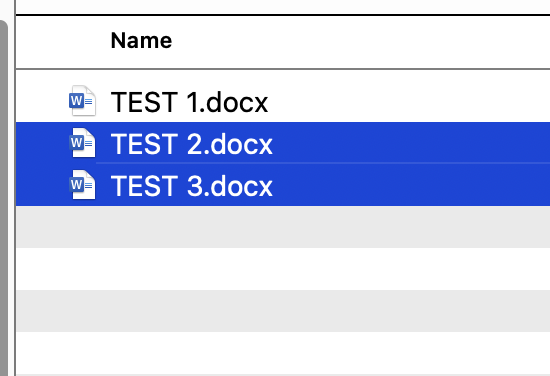Select the TEST 1.docx filename text
Image resolution: width=550 pixels, height=376 pixels.
click(189, 102)
